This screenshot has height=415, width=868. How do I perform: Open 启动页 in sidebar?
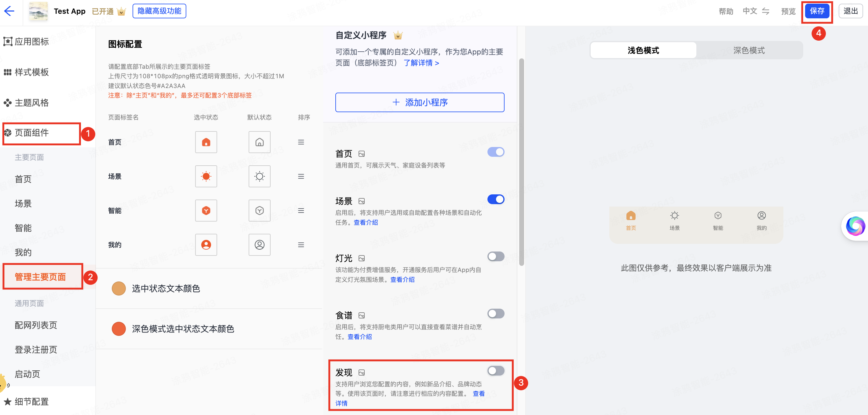coord(27,374)
